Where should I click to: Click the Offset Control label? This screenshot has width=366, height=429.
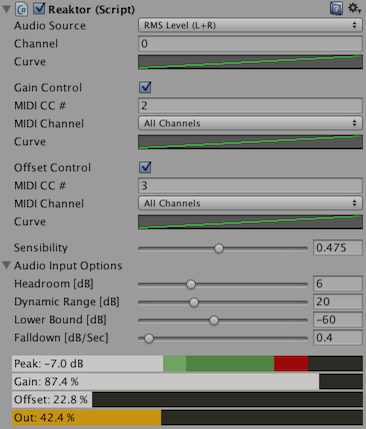point(52,168)
